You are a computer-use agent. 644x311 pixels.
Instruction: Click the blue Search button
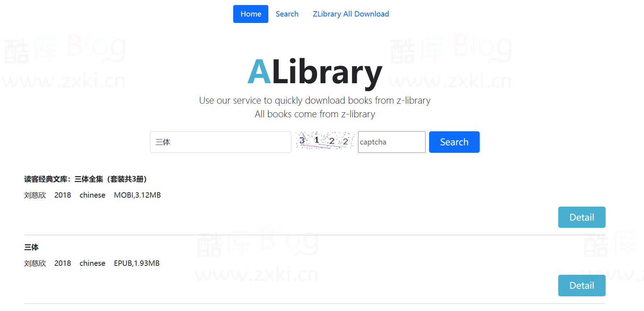[454, 142]
